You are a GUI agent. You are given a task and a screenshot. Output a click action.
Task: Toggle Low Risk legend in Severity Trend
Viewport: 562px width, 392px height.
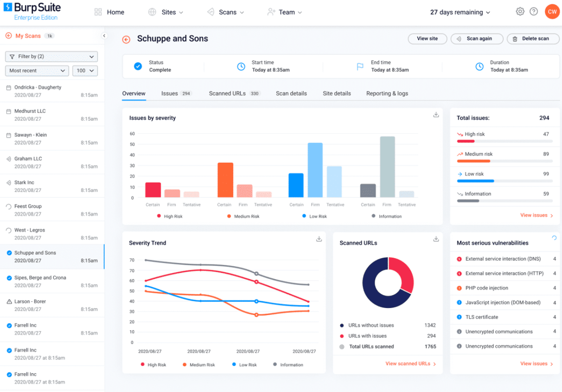tap(244, 364)
